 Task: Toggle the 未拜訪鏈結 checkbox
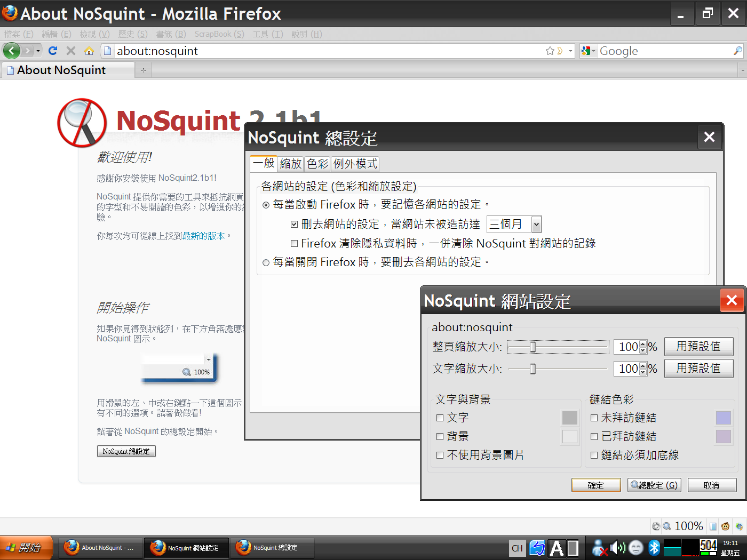(x=594, y=418)
